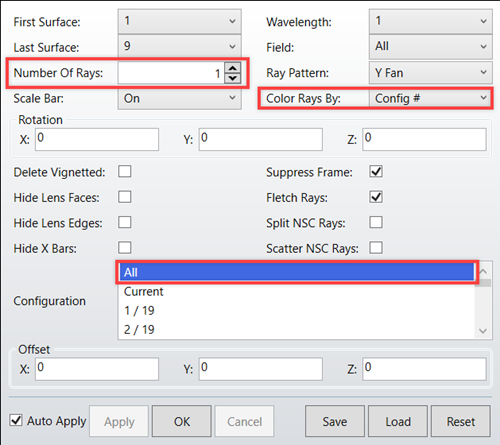Decrement Number Of Rays with down arrow
Screen dimensions: 500x445
[x=232, y=78]
